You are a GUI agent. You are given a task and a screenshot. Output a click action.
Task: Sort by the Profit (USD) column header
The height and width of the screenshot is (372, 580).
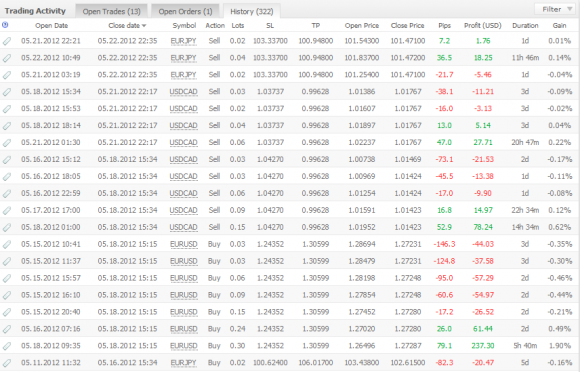(x=483, y=26)
